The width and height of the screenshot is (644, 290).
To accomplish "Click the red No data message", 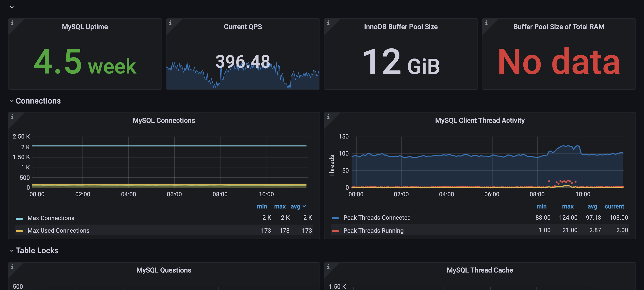I will pos(559,62).
